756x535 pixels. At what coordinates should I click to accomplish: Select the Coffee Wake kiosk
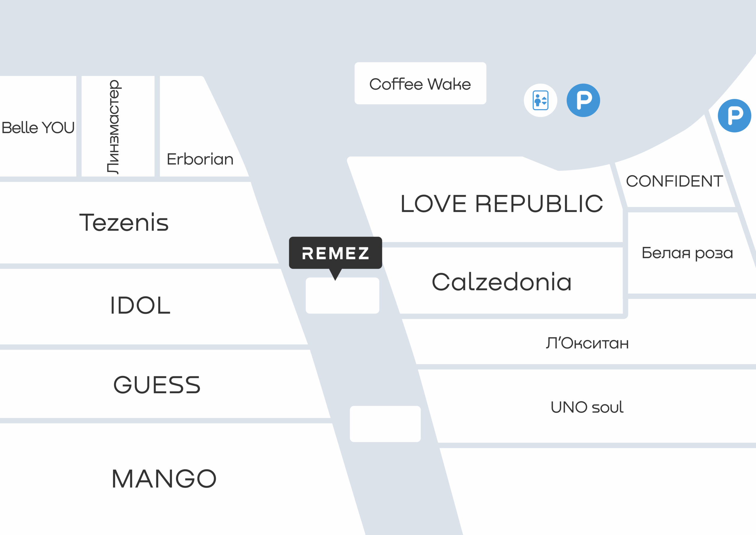point(420,83)
